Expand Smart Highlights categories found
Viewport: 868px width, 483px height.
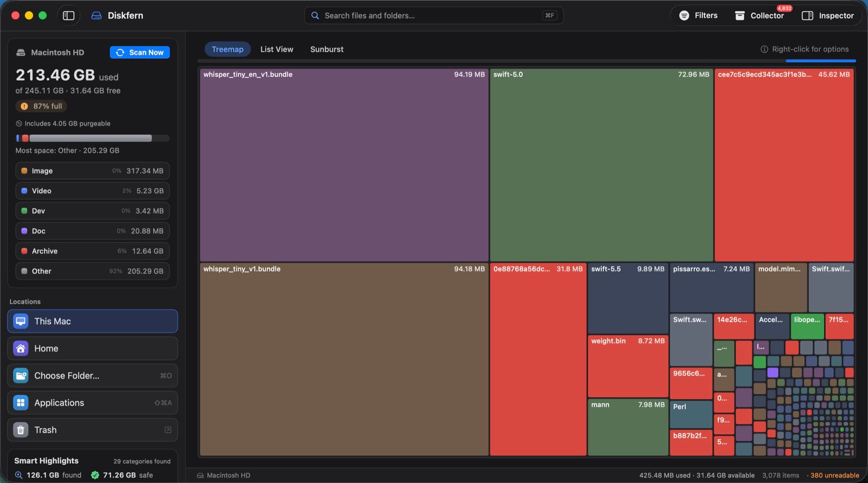point(142,461)
